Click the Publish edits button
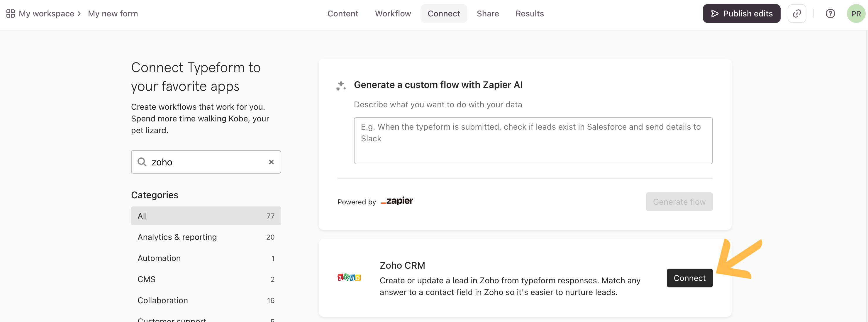 click(741, 13)
